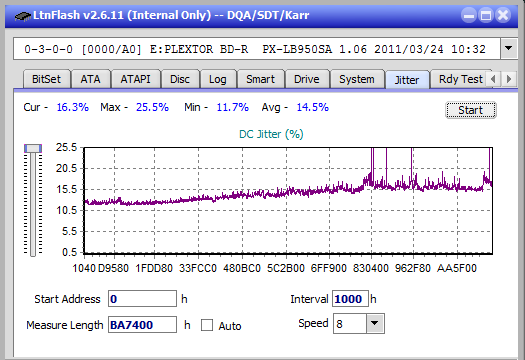The height and width of the screenshot is (360, 525).
Task: Maximize the LtnFlash window
Action: 486,15
